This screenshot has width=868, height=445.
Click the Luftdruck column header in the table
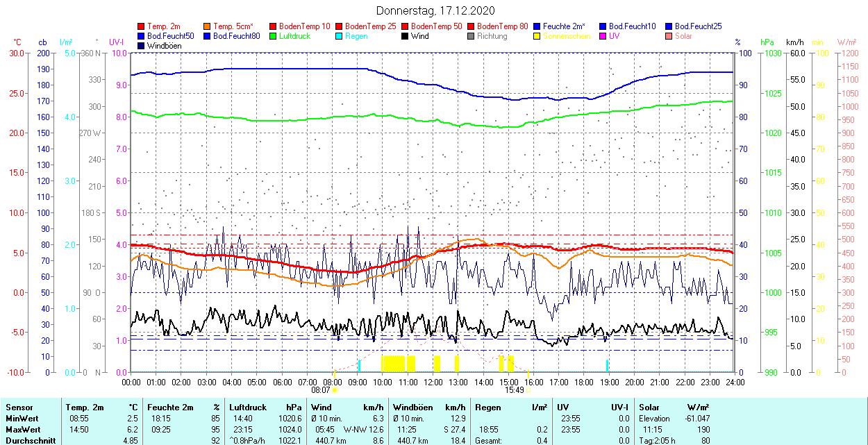point(248,408)
